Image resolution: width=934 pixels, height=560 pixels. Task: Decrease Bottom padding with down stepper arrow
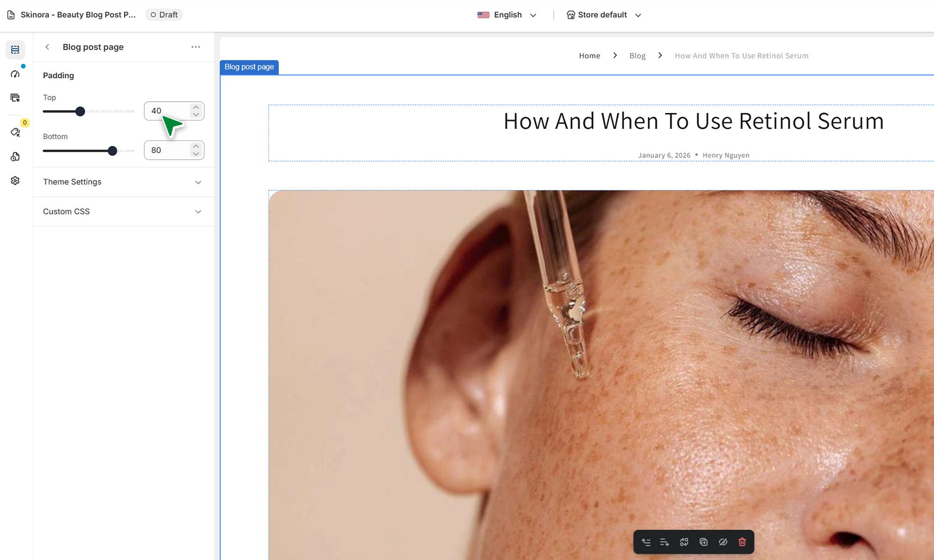[x=196, y=154]
